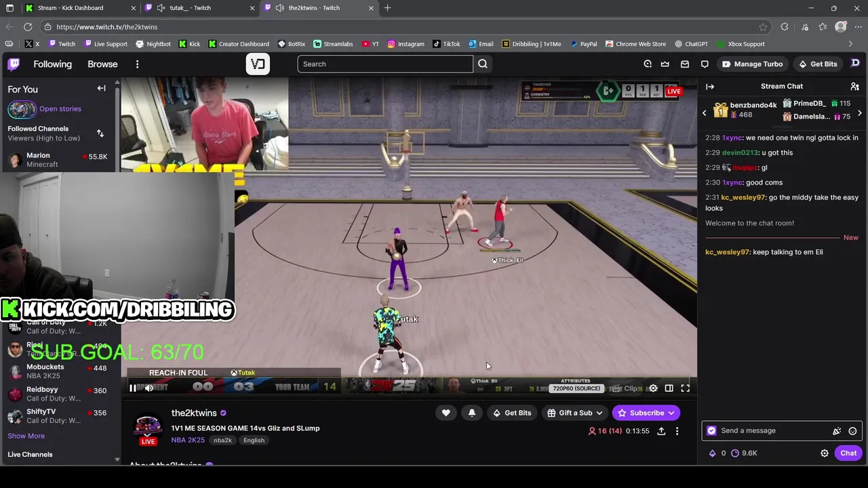This screenshot has width=868, height=488.
Task: Open the2ktwins channel avatar
Action: (x=148, y=427)
